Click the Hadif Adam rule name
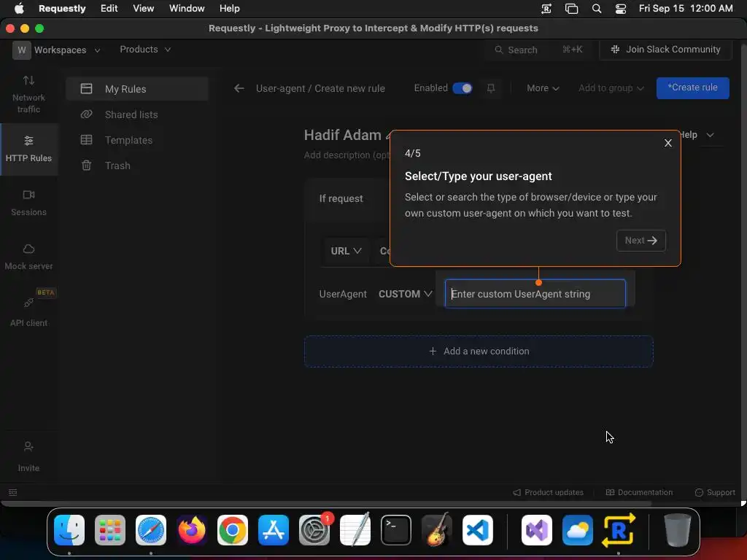This screenshot has width=747, height=560. (x=343, y=135)
